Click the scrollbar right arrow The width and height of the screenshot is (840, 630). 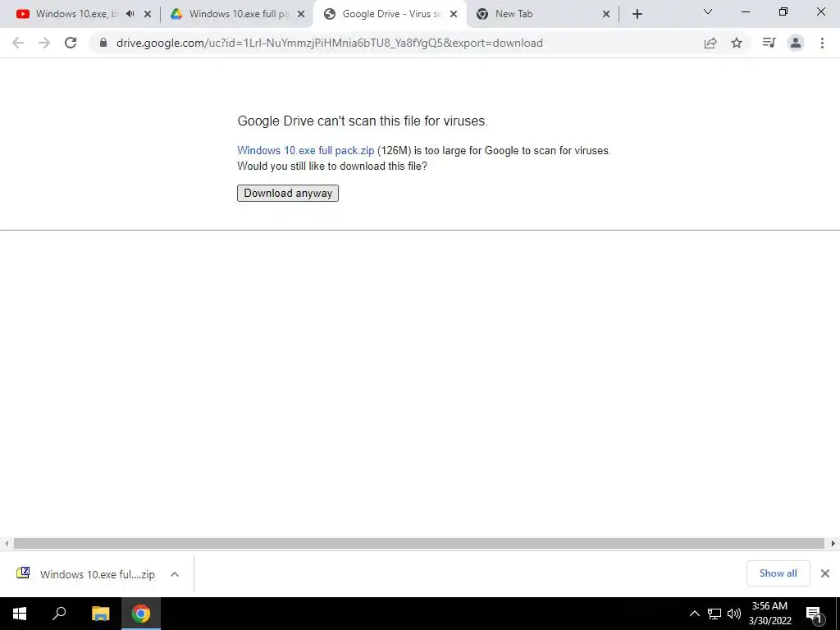coord(833,543)
